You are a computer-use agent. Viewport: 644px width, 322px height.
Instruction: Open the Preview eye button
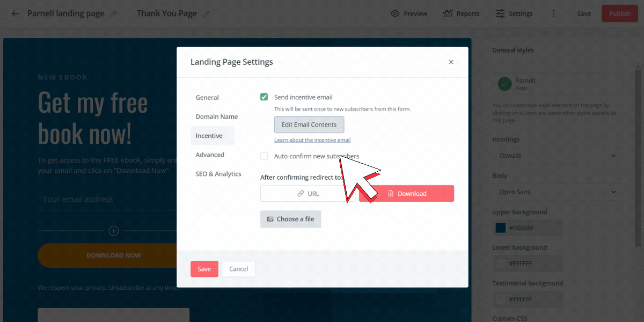(409, 13)
